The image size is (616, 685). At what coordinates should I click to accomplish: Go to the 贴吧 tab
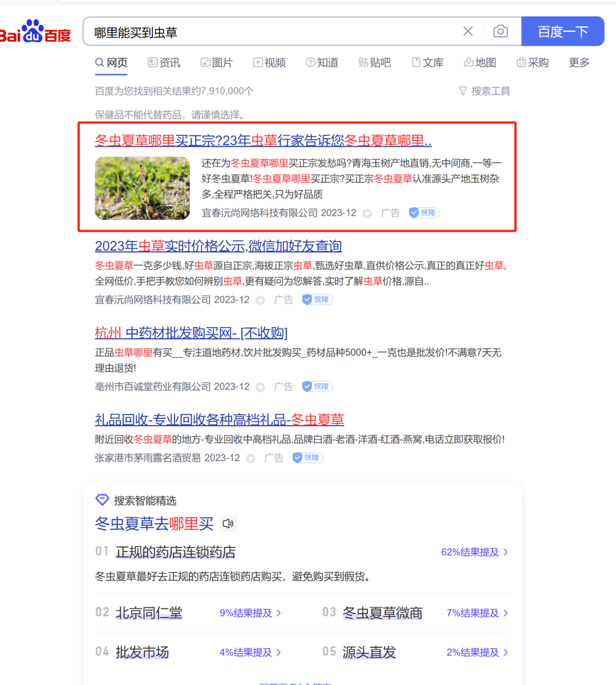tap(374, 63)
